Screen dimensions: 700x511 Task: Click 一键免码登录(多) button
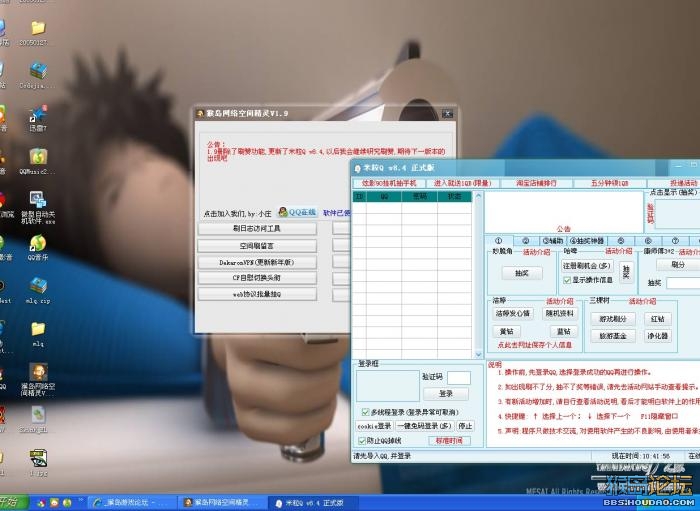coord(425,426)
